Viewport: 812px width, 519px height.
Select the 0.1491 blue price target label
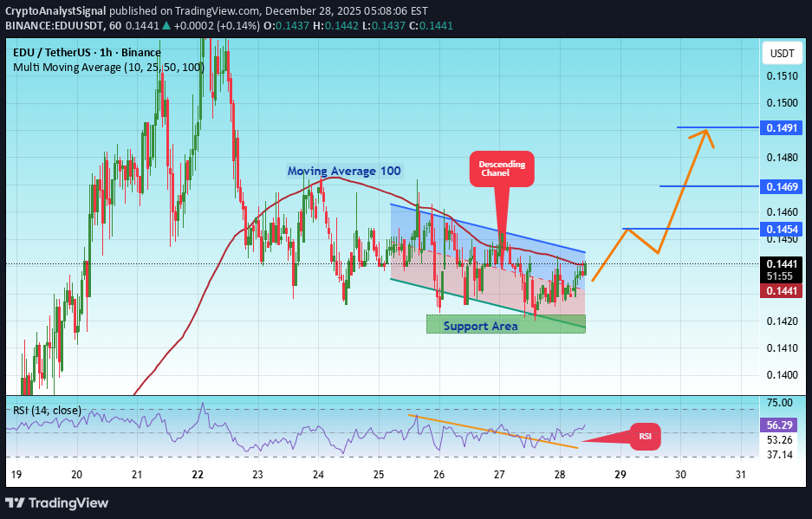click(783, 128)
